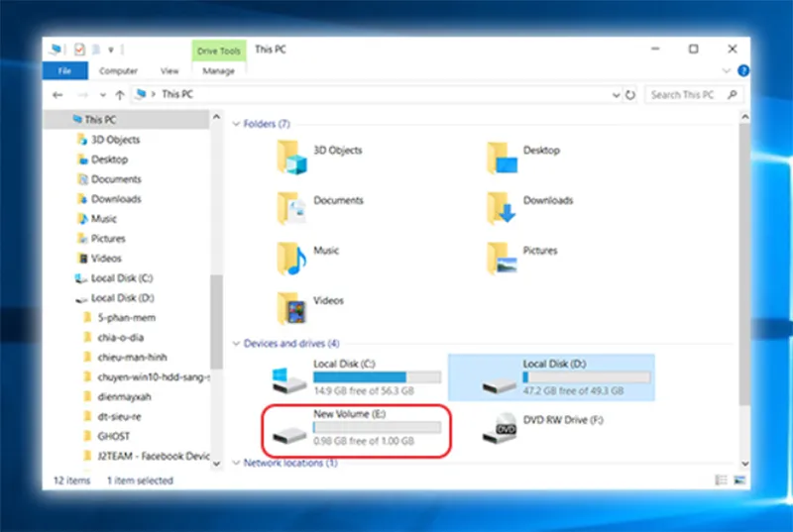
Task: Click the This PC address bar path
Action: click(177, 94)
